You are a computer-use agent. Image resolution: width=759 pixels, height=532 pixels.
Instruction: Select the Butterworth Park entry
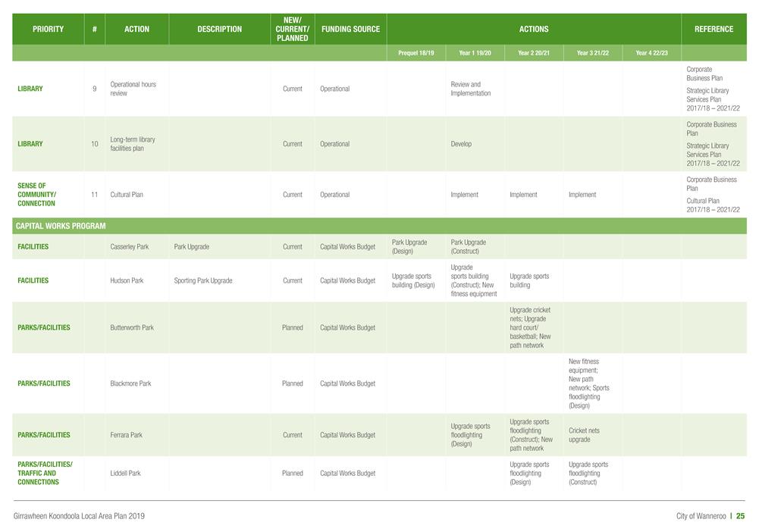coord(132,327)
